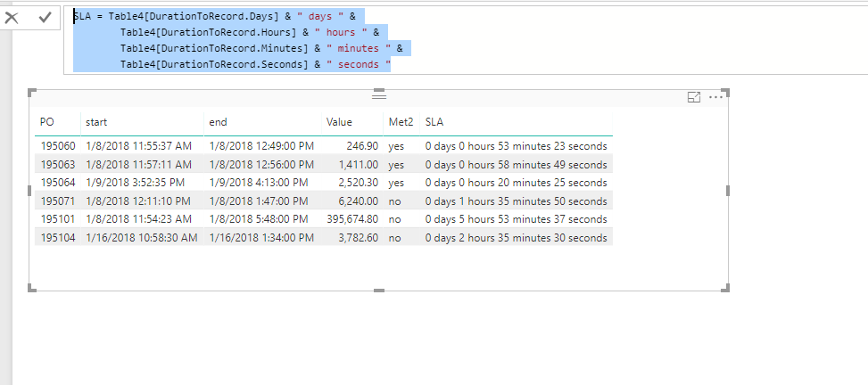Screen dimensions: 868x385
Task: Select PO cell 195071
Action: [57, 201]
